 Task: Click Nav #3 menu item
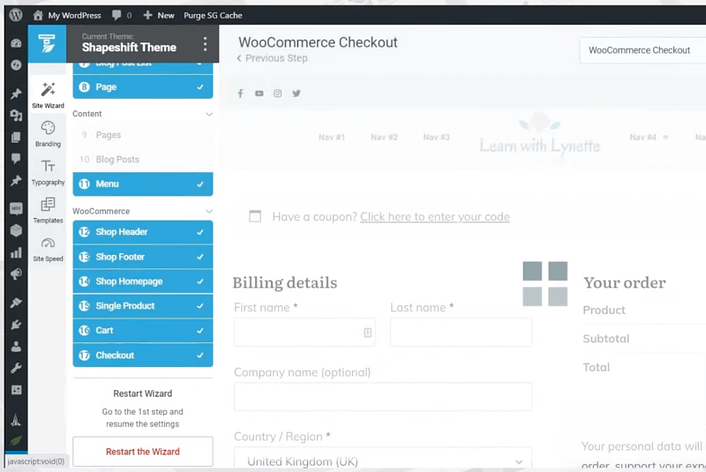(436, 137)
